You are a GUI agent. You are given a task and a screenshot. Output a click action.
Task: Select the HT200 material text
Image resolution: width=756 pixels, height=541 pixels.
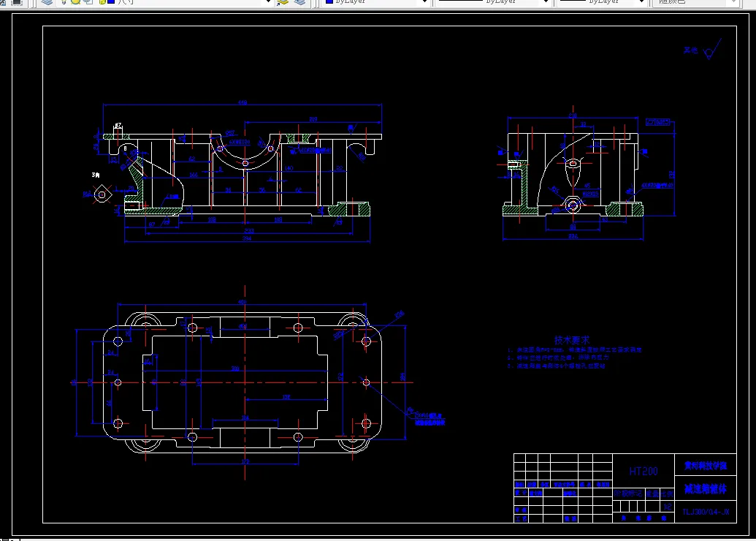(644, 471)
